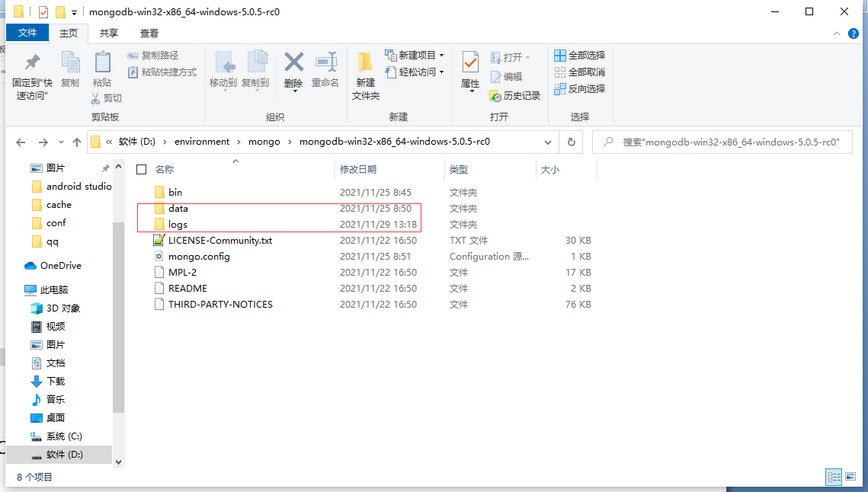Switch to large icons view in status bar
The width and height of the screenshot is (868, 492).
pos(850,477)
